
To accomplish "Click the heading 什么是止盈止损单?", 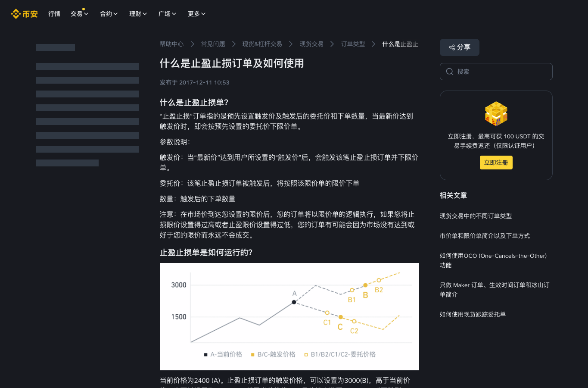I will click(194, 102).
